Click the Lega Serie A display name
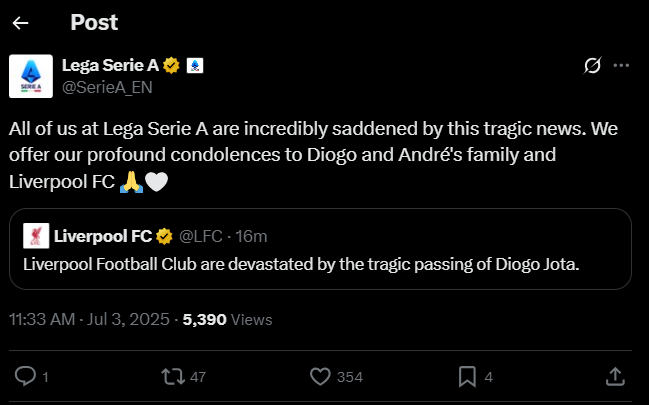649x405 pixels. [x=110, y=65]
